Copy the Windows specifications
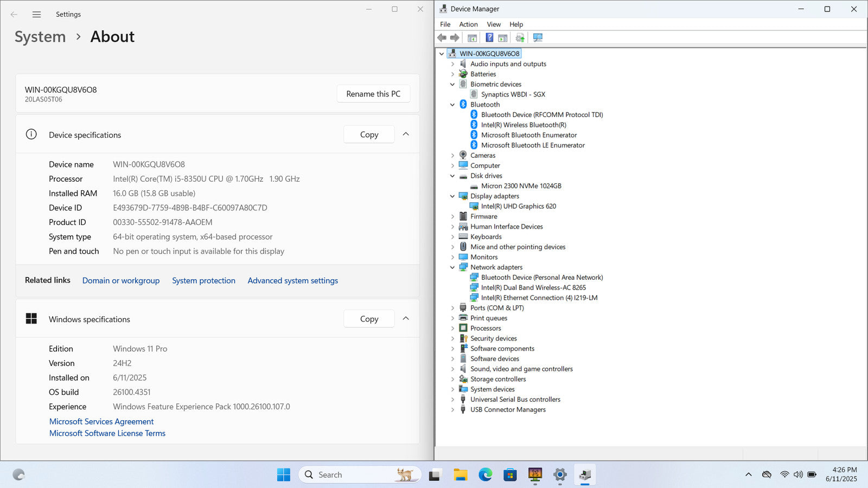This screenshot has width=868, height=488. coord(369,319)
